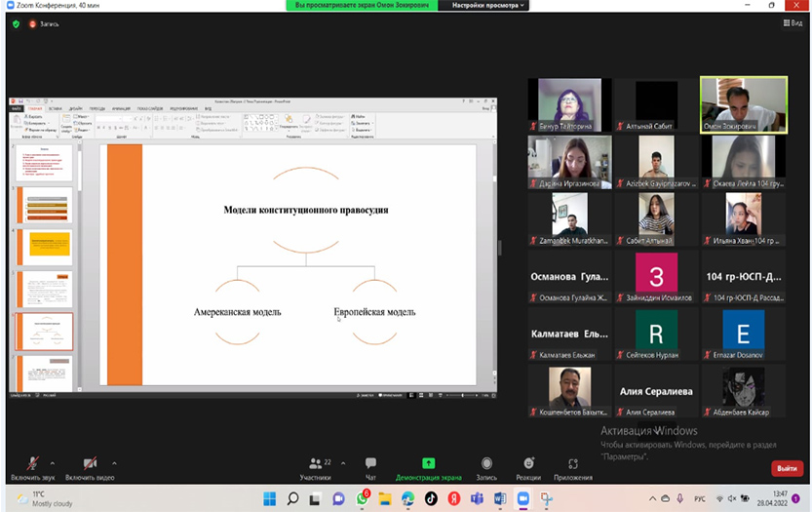Click green Демонстрация экрана share button

pyautogui.click(x=428, y=467)
